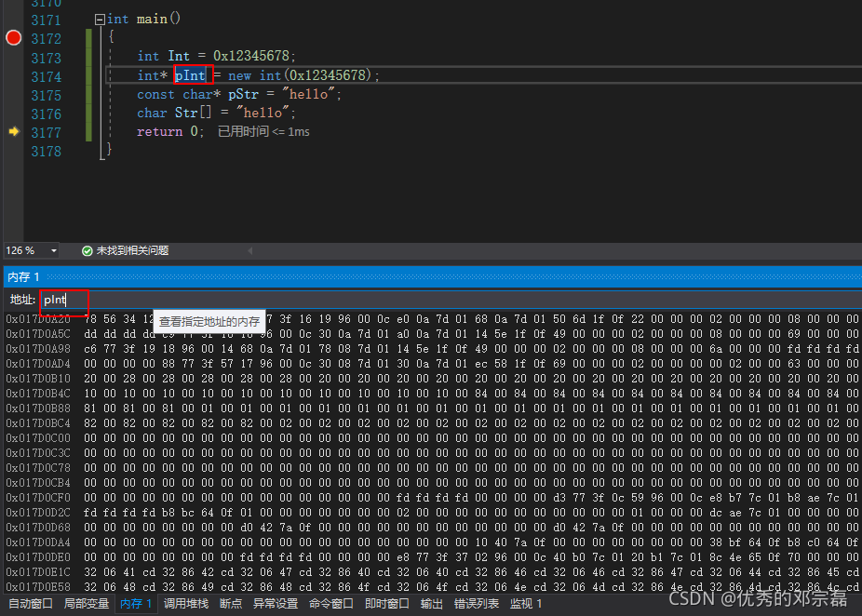862x616 pixels.
Task: Switch to the 断点 tab
Action: tap(231, 604)
